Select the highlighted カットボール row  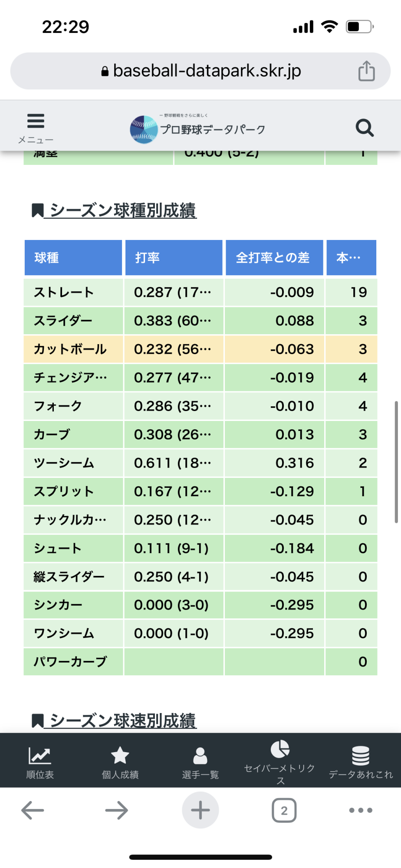200,349
